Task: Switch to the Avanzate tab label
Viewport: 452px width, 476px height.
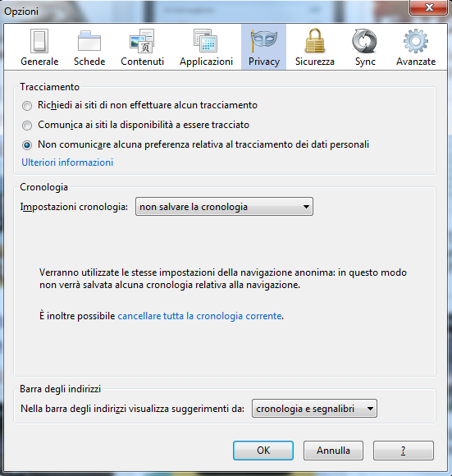Action: pyautogui.click(x=416, y=62)
